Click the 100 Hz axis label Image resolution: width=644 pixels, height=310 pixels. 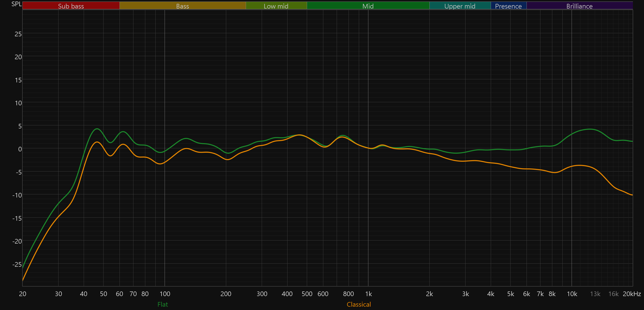(165, 294)
